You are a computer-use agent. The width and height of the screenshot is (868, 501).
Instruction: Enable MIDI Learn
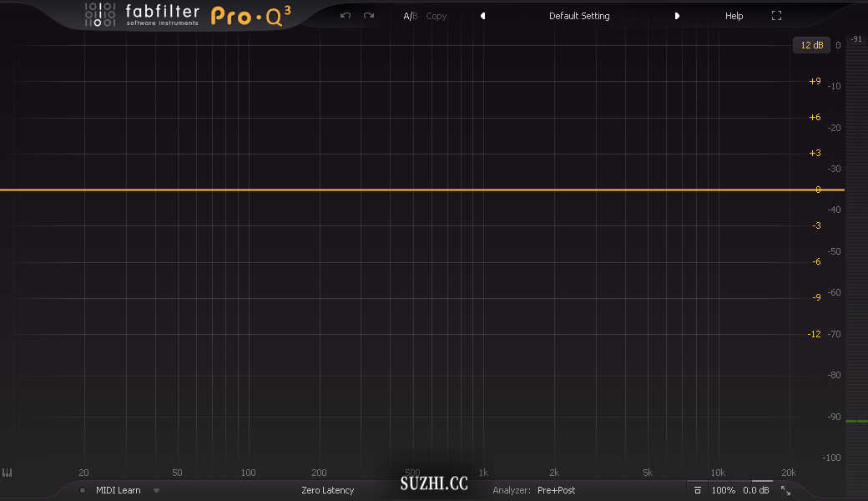117,490
